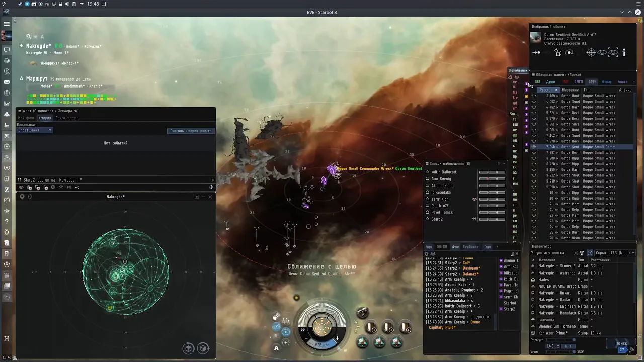The width and height of the screenshot is (644, 362).
Task: Open cargo box icon in Selected Item panel
Action: click(x=558, y=52)
